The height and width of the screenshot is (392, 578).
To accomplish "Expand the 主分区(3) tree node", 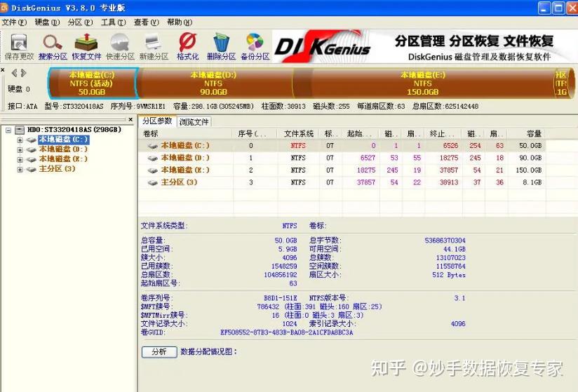I will (x=20, y=169).
